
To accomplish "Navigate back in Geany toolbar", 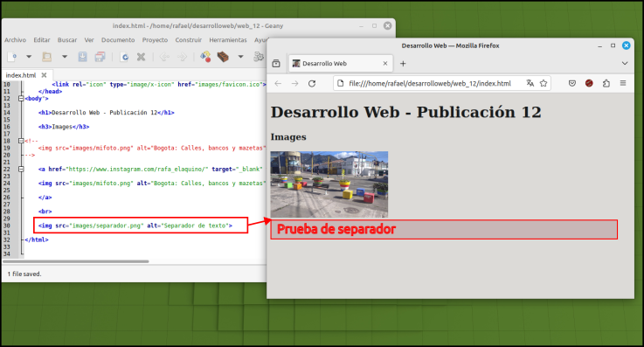I will (164, 57).
